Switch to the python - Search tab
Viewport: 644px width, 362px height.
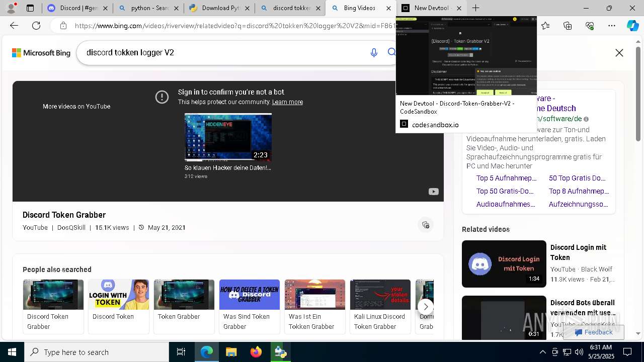[x=148, y=8]
